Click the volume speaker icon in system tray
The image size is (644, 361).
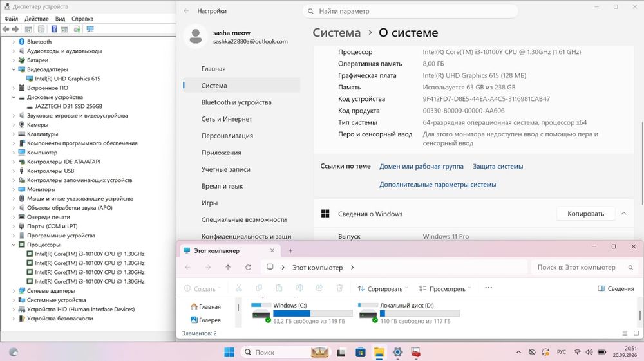[589, 352]
